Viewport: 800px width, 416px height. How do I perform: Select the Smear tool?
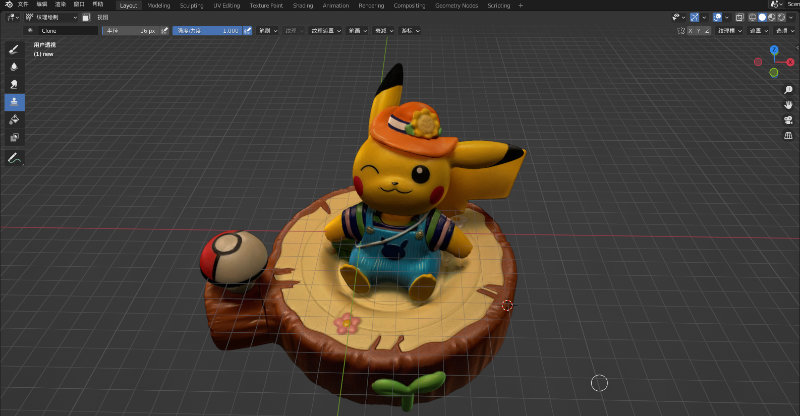point(15,84)
